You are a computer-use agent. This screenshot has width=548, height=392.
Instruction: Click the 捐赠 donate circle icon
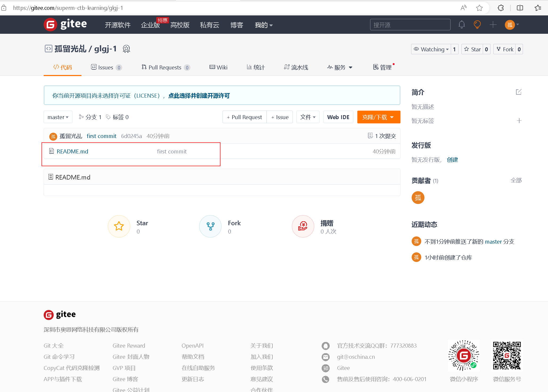[x=303, y=226]
